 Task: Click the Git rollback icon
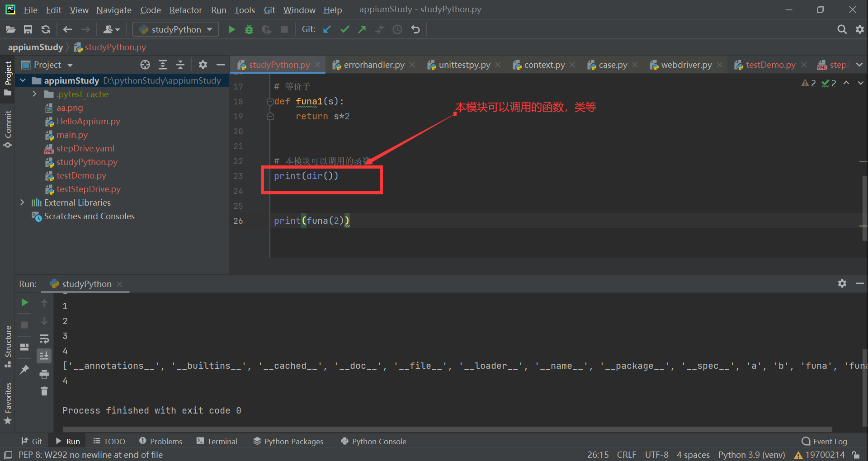pyautogui.click(x=415, y=29)
